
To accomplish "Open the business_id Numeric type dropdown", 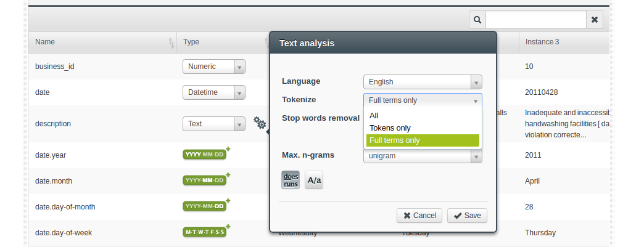I will tap(214, 67).
